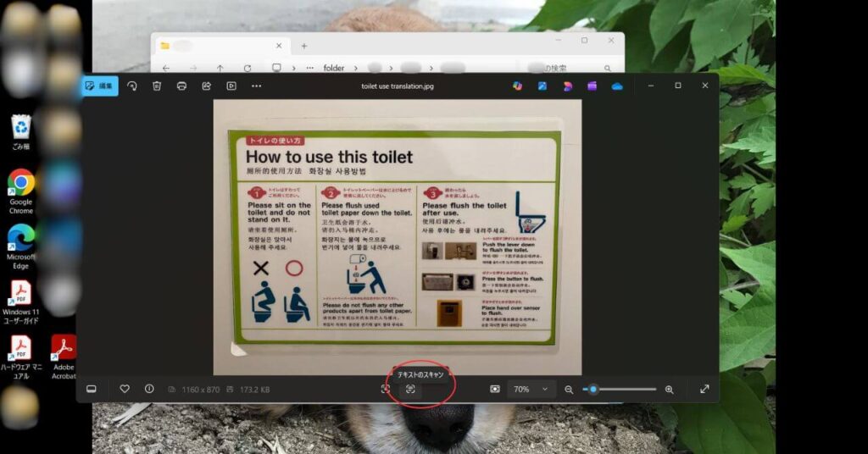Print the image with the printer icon
The image size is (868, 454).
click(x=181, y=86)
